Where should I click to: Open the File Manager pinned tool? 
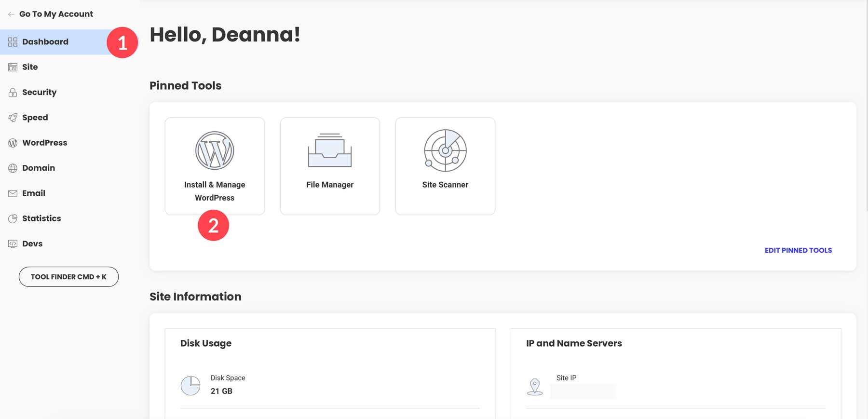point(330,166)
